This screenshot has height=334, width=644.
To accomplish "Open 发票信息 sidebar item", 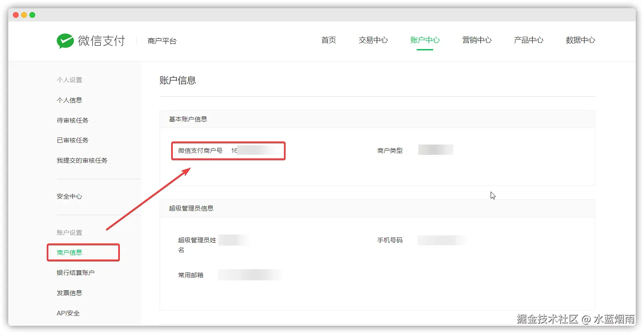I will [x=69, y=293].
